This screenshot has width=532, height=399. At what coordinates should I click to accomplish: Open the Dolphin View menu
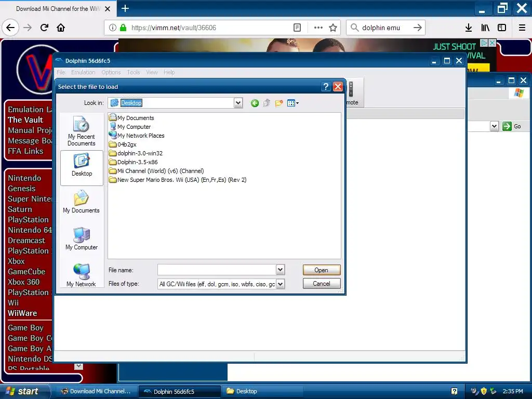pos(152,72)
